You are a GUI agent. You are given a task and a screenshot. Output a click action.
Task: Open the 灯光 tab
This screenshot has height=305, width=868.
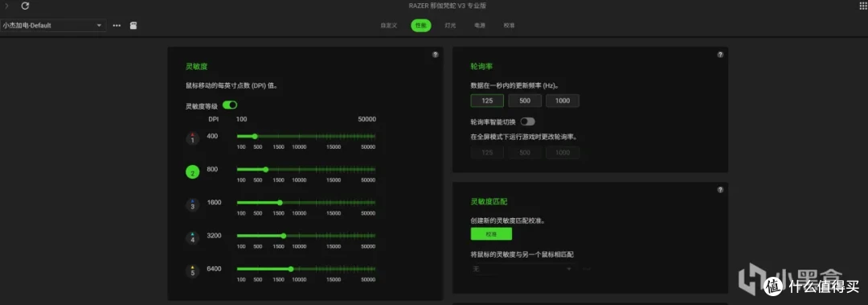[x=451, y=26]
